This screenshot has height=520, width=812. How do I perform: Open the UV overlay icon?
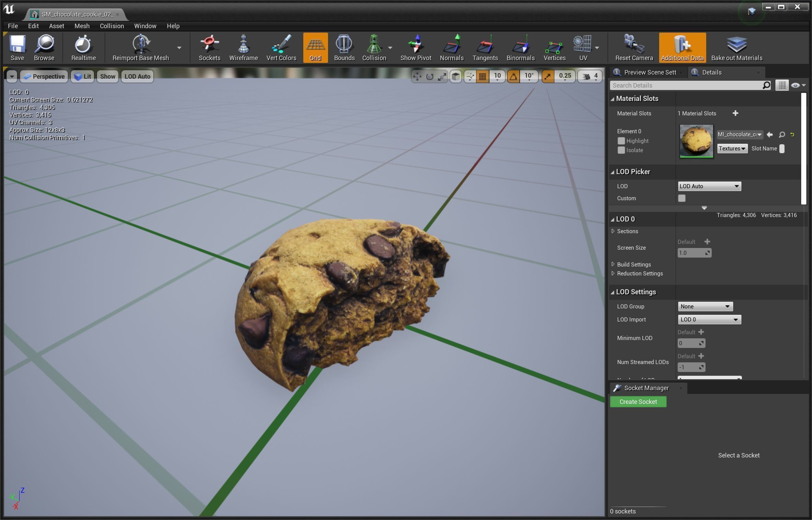582,47
